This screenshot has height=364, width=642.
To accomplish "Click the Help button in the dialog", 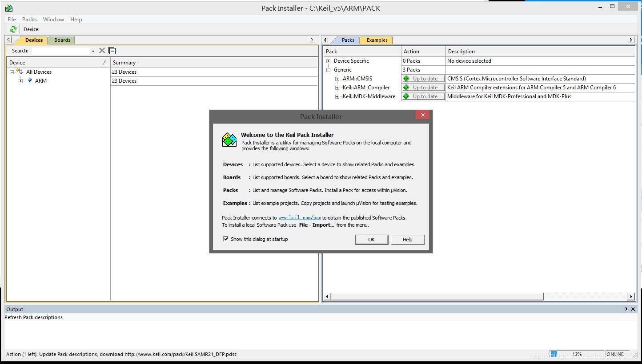I will pos(408,240).
